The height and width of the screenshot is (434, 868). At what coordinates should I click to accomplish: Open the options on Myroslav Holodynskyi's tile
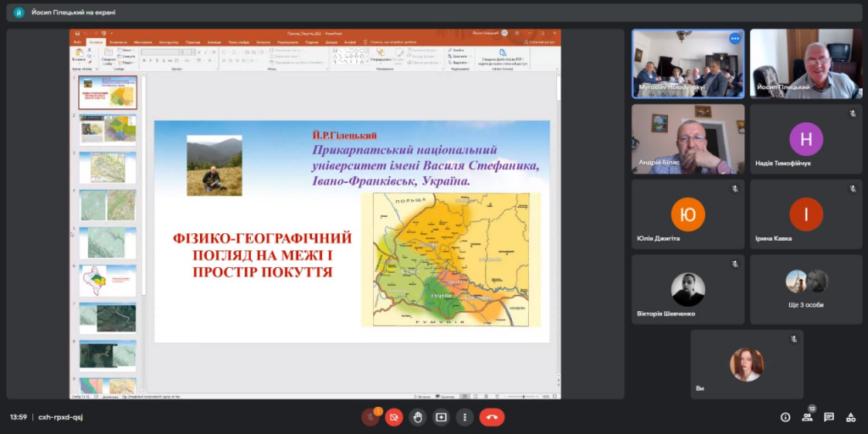[734, 39]
